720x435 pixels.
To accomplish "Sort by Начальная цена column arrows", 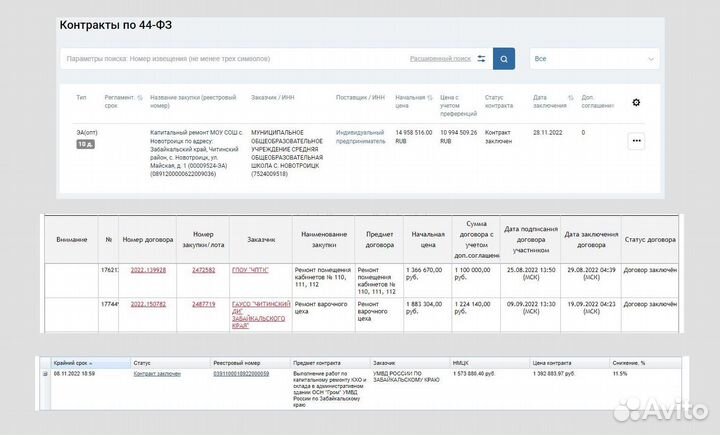I will pyautogui.click(x=428, y=97).
